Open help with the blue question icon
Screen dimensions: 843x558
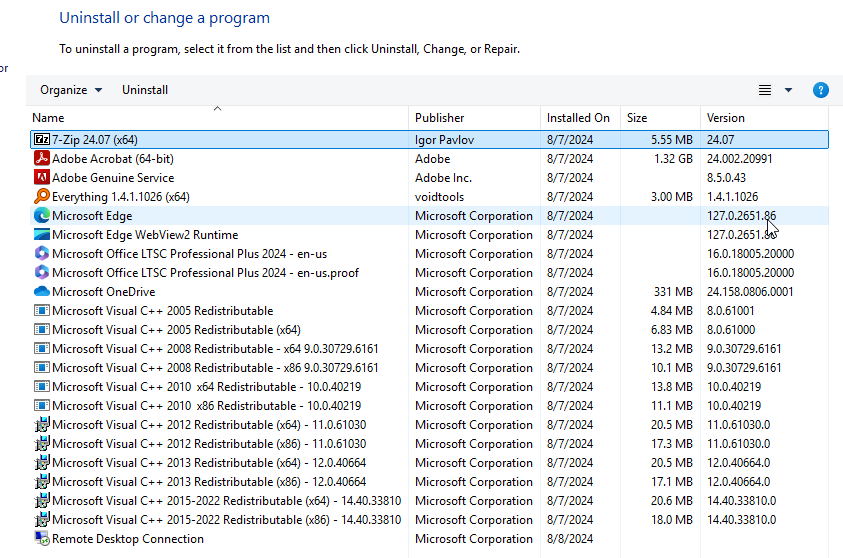(x=820, y=90)
